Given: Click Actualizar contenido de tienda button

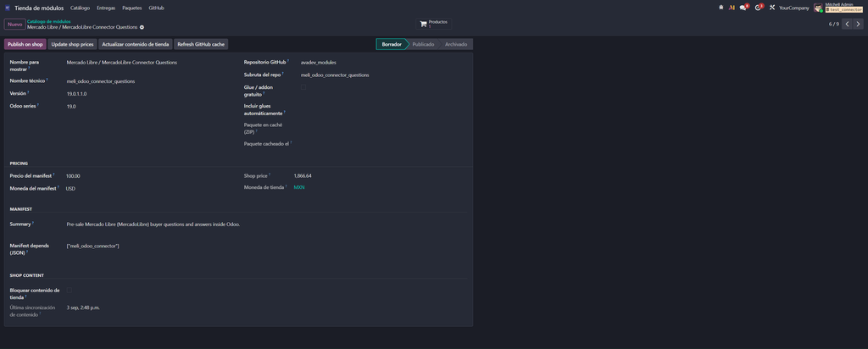Looking at the screenshot, I should click(x=136, y=44).
